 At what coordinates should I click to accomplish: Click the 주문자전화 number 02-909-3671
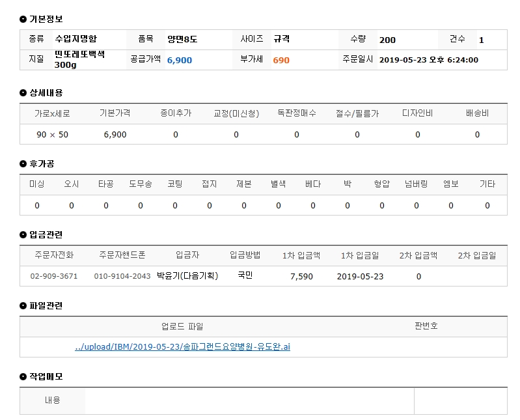(x=54, y=276)
